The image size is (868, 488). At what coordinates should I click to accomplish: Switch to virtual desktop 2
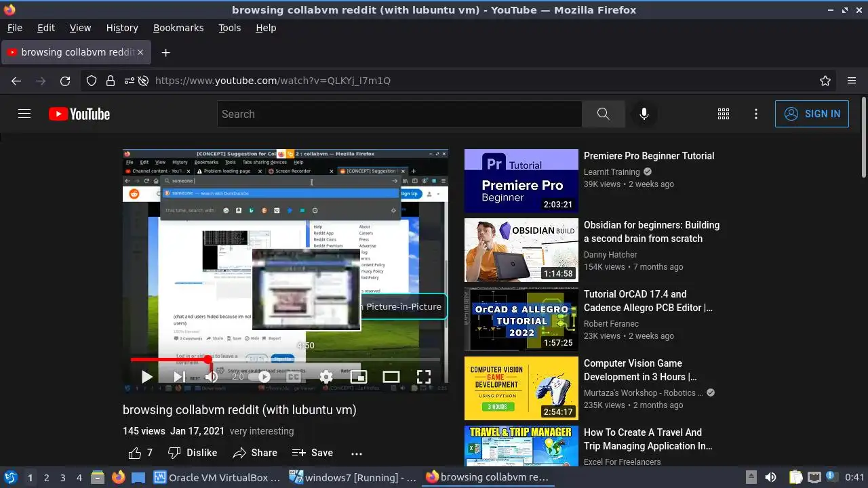[x=46, y=478]
